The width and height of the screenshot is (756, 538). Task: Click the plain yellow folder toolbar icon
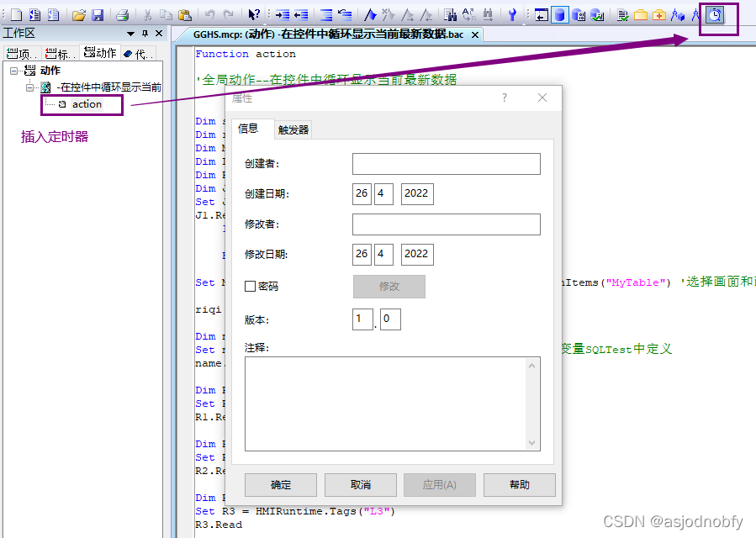tap(641, 15)
